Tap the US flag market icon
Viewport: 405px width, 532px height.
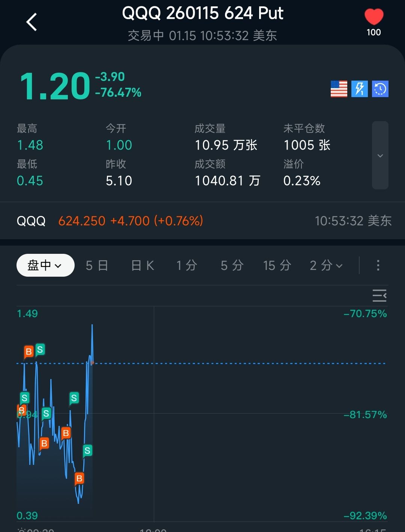pyautogui.click(x=339, y=89)
